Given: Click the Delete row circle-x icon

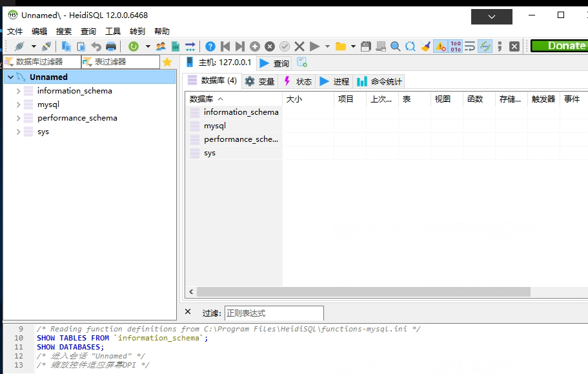Looking at the screenshot, I should 270,46.
